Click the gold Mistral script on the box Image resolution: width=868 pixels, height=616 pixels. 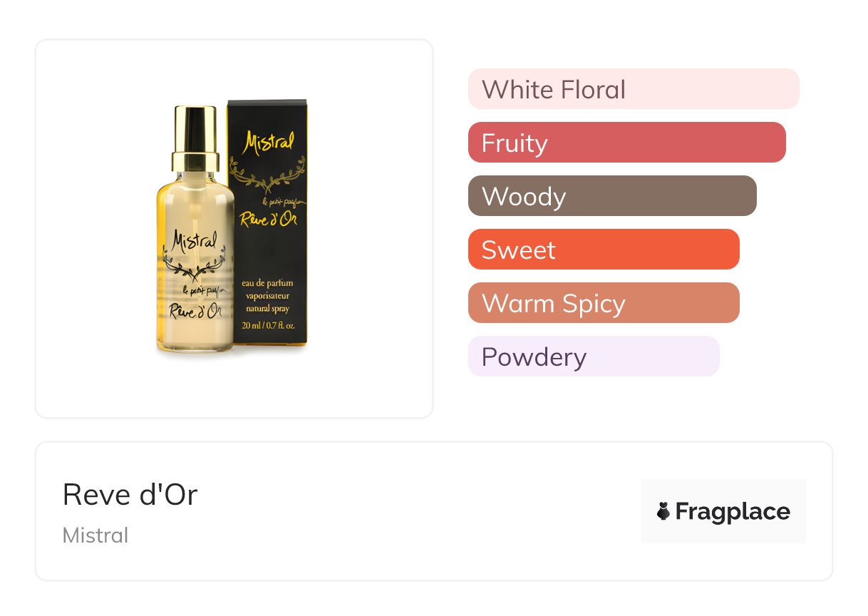coord(268,143)
